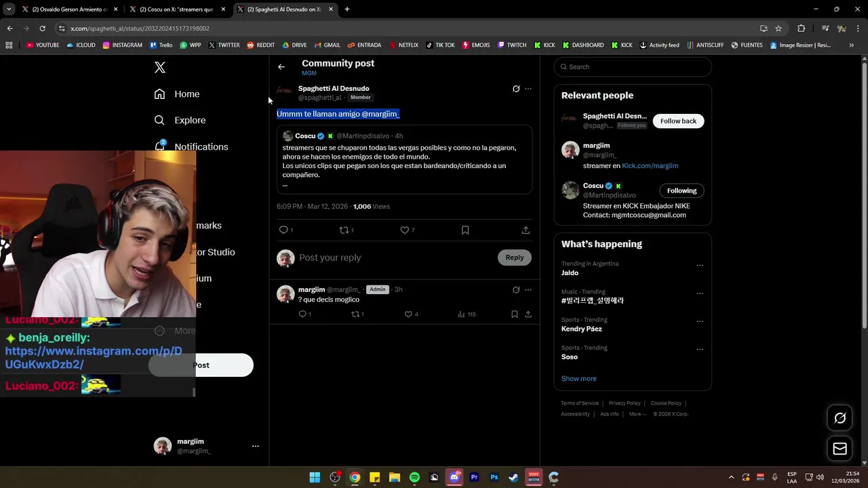Open the Instagram link in chat overlay
The height and width of the screenshot is (488, 868).
click(x=94, y=358)
